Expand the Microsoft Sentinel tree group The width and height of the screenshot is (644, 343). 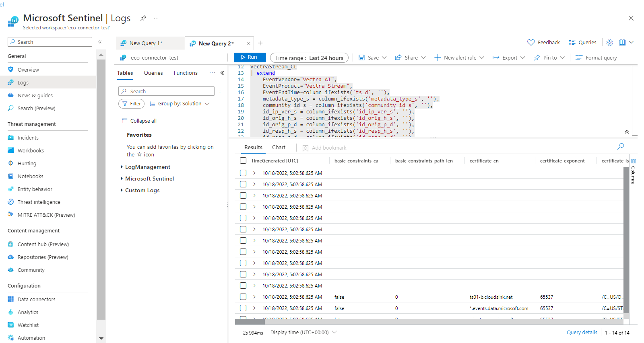pos(122,179)
